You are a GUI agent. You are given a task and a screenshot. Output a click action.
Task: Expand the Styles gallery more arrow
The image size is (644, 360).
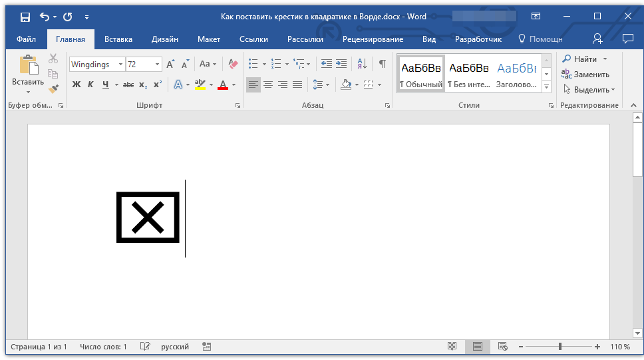[546, 87]
